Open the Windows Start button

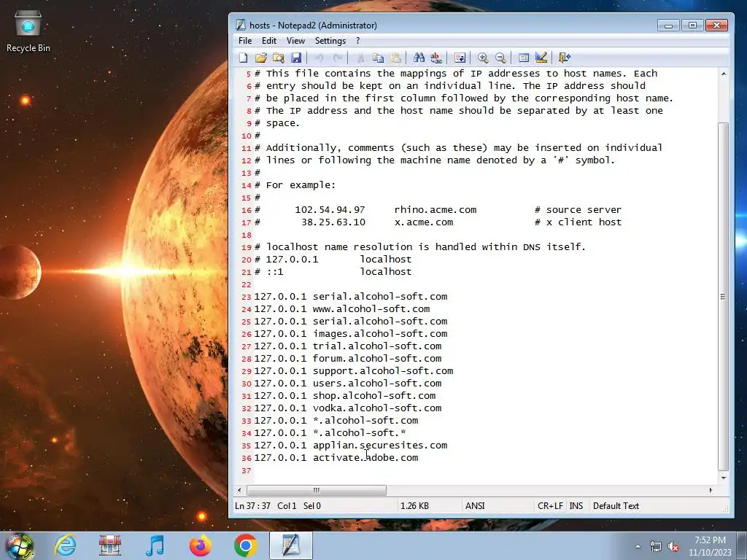(20, 545)
